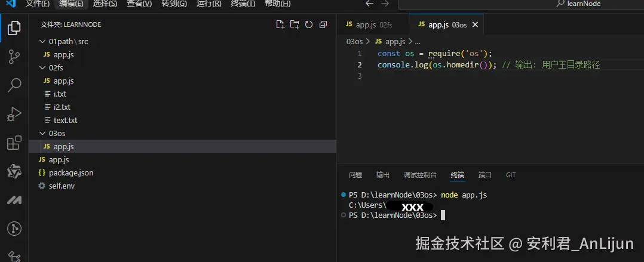644x262 pixels.
Task: Collapse all folders in explorer
Action: click(x=323, y=24)
